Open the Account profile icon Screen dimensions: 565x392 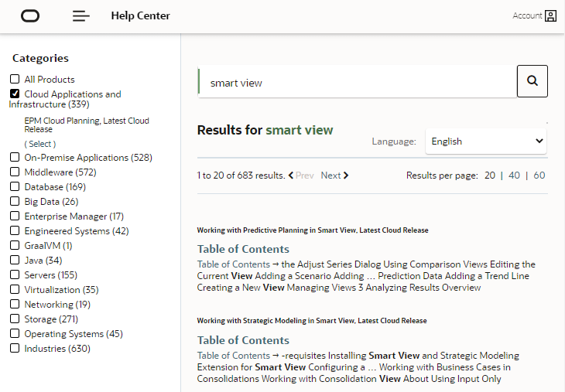point(550,16)
